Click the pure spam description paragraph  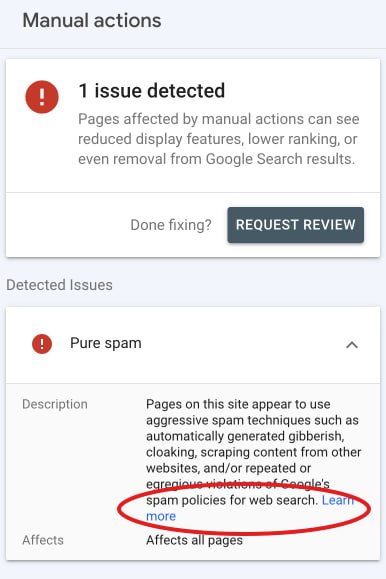pyautogui.click(x=253, y=460)
